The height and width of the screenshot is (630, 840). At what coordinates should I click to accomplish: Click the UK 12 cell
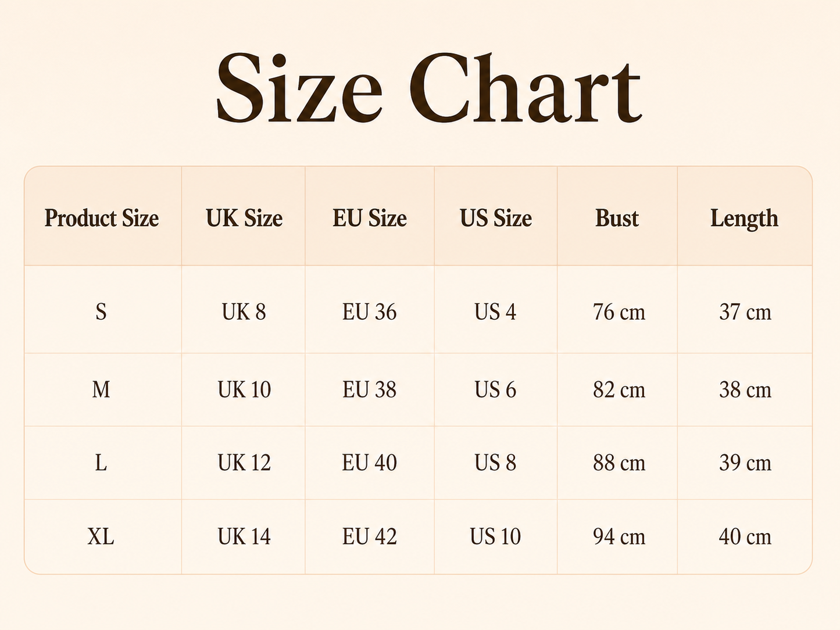coord(244,463)
